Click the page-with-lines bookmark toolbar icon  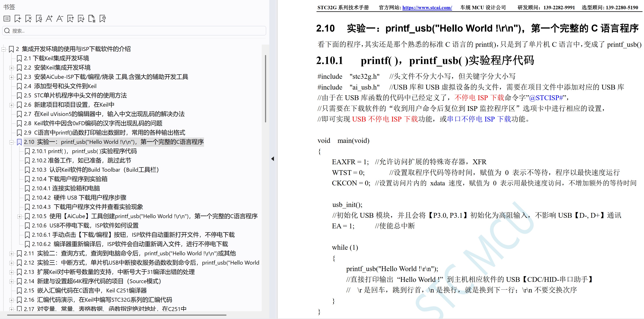92,18
